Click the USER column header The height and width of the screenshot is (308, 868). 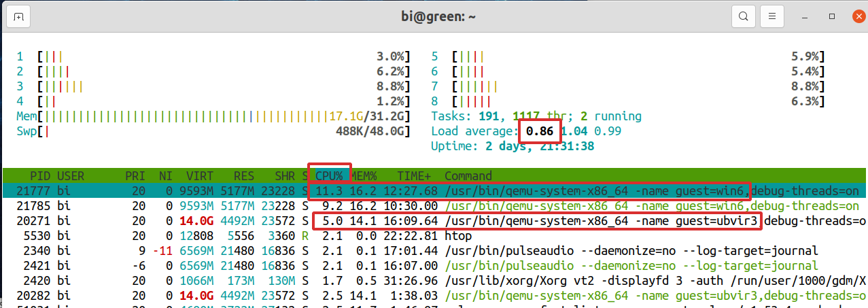pyautogui.click(x=71, y=175)
